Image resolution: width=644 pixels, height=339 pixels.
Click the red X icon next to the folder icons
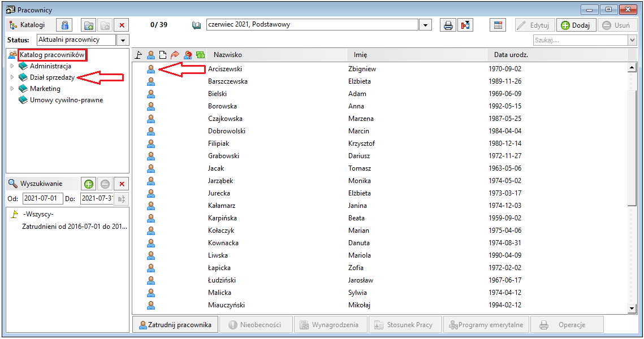coord(122,25)
